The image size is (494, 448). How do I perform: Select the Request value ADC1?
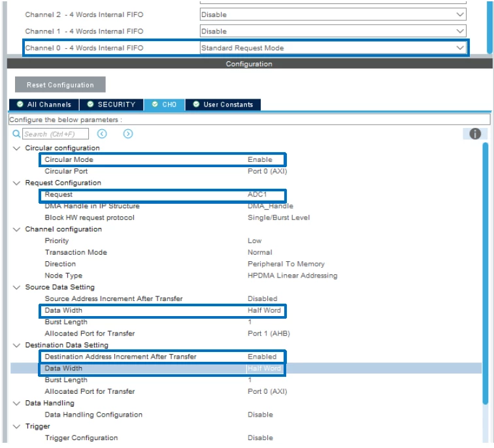(257, 195)
